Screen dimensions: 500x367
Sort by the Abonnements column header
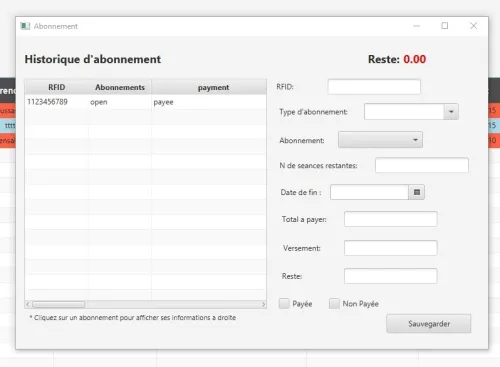click(x=120, y=87)
